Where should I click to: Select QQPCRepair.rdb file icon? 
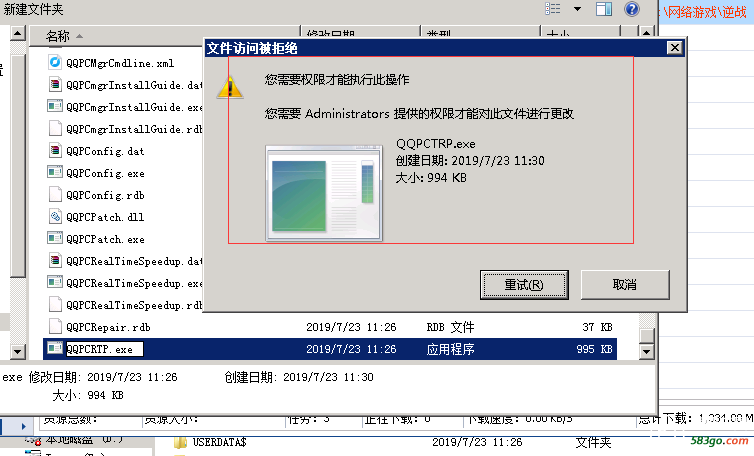click(x=55, y=327)
